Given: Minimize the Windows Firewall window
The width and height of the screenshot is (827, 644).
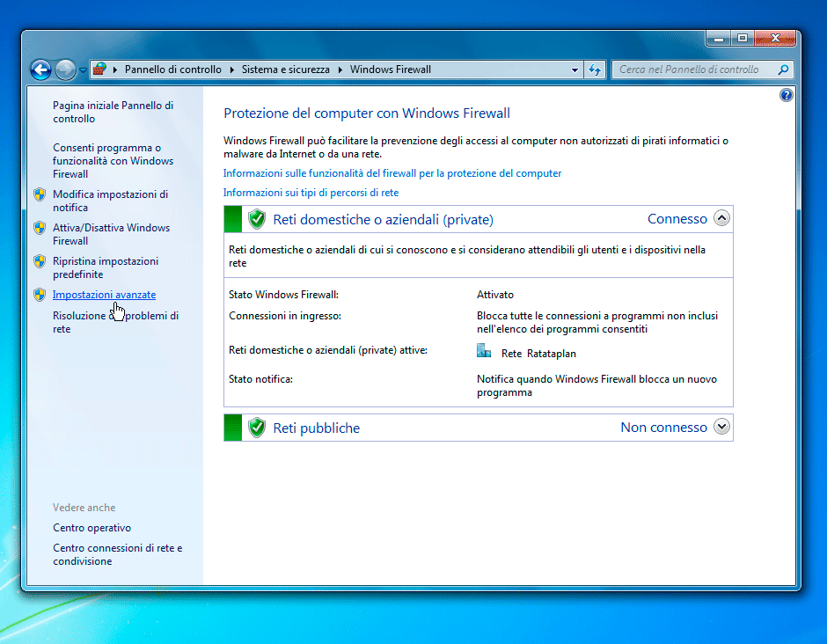Looking at the screenshot, I should [x=719, y=39].
